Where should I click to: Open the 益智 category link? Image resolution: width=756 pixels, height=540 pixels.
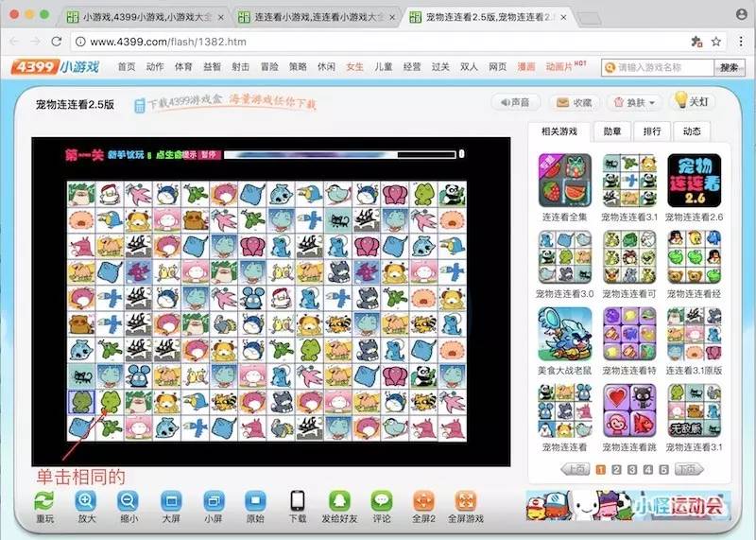(213, 67)
